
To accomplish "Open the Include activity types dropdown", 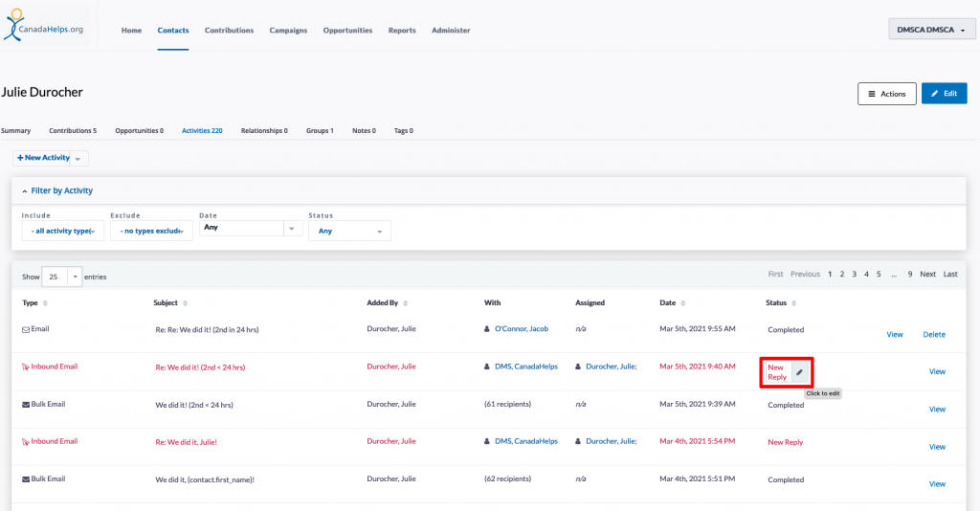I will [x=62, y=231].
